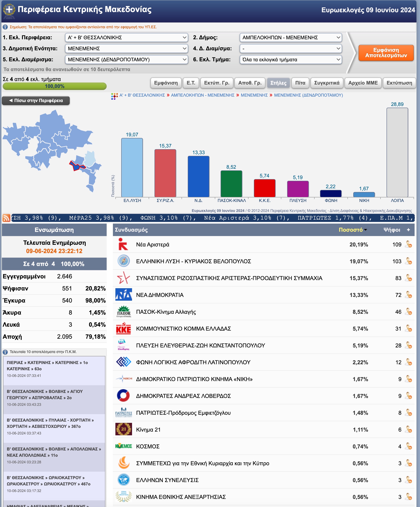Click the Ψήφοι column header
Screen dimensions: 420x507
(x=392, y=230)
